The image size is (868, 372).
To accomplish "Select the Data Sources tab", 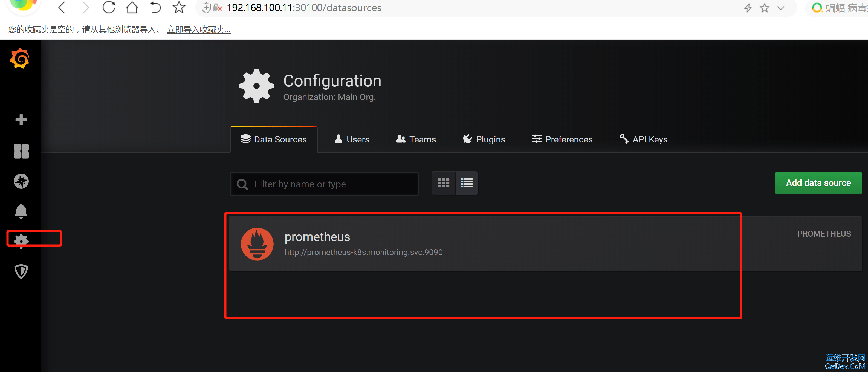I will point(274,139).
